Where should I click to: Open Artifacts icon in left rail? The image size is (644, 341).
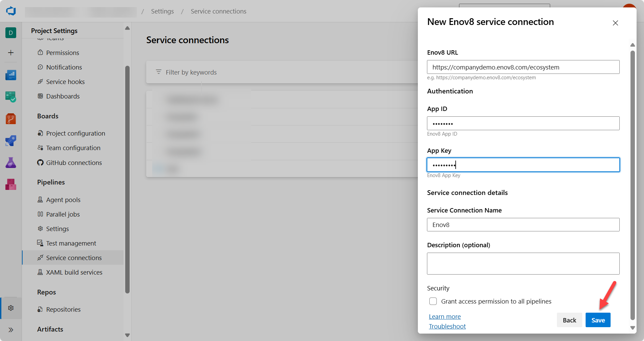[x=11, y=184]
